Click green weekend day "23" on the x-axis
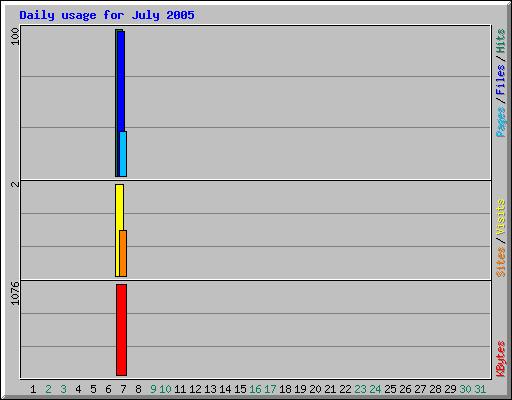Image resolution: width=512 pixels, height=400 pixels. 360,389
